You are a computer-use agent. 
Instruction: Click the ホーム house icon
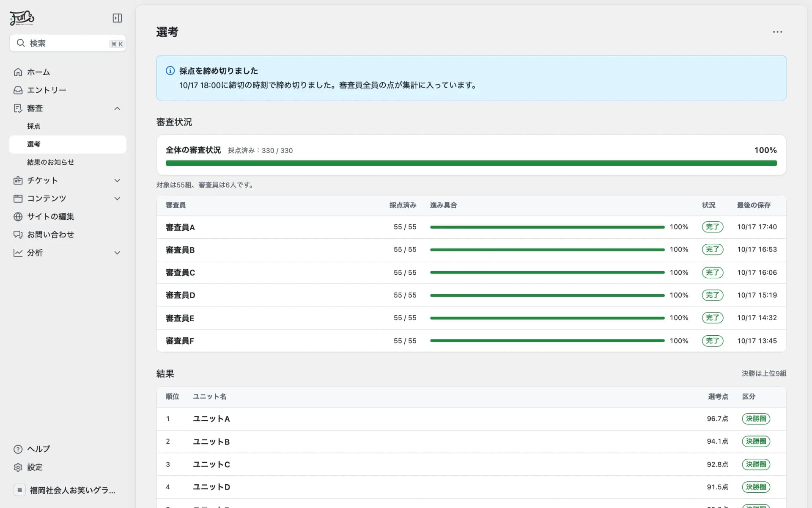tap(18, 72)
